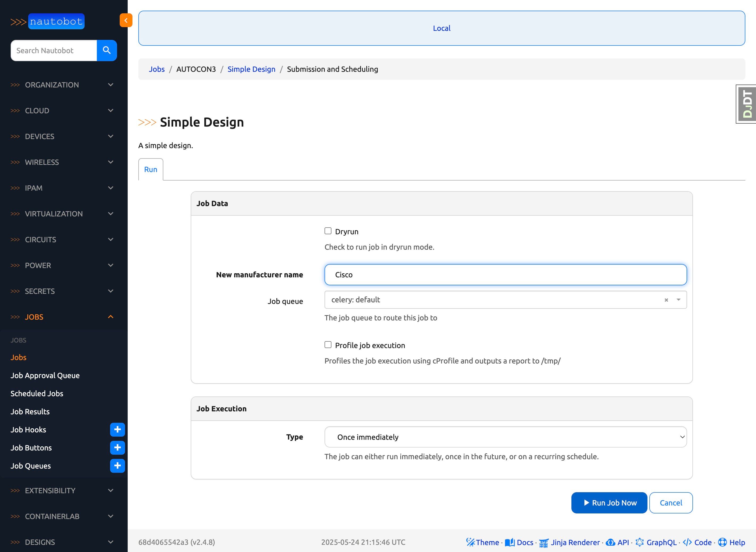Focus the New manufacturer name field
756x552 pixels.
(x=505, y=275)
